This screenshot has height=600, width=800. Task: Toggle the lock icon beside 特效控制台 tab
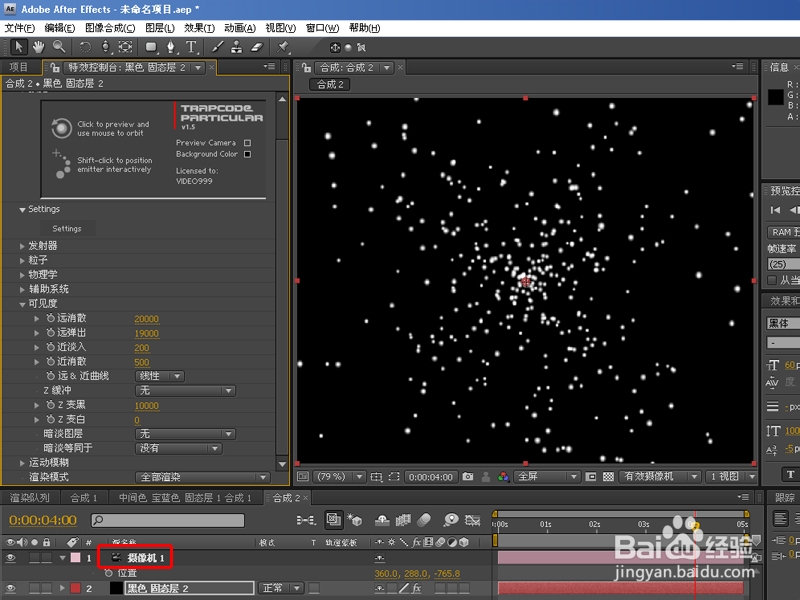coord(55,67)
